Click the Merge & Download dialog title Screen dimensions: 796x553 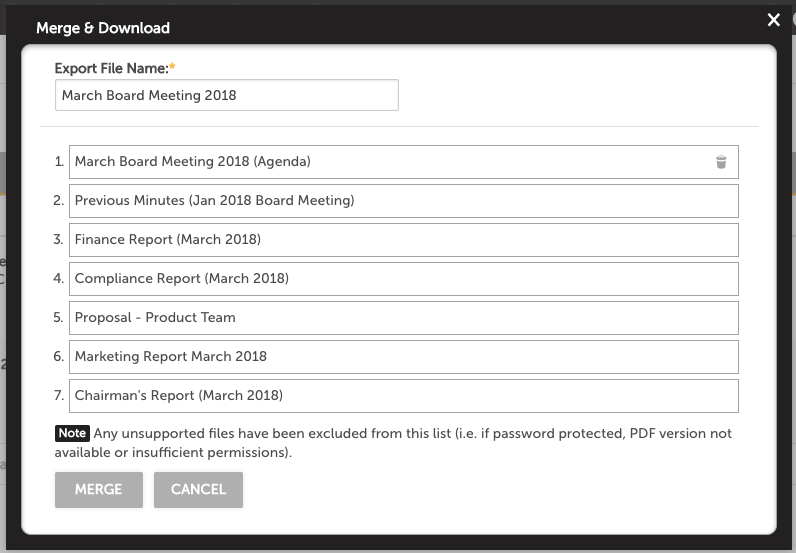pos(103,28)
